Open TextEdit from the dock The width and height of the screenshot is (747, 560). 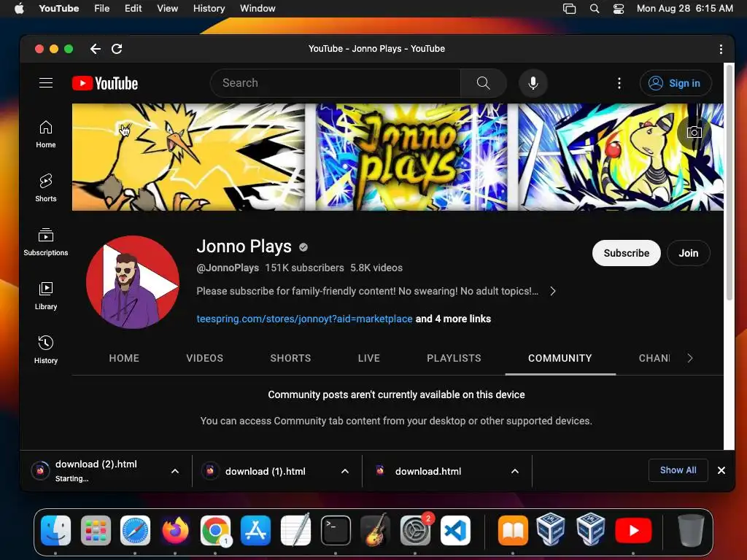296,530
